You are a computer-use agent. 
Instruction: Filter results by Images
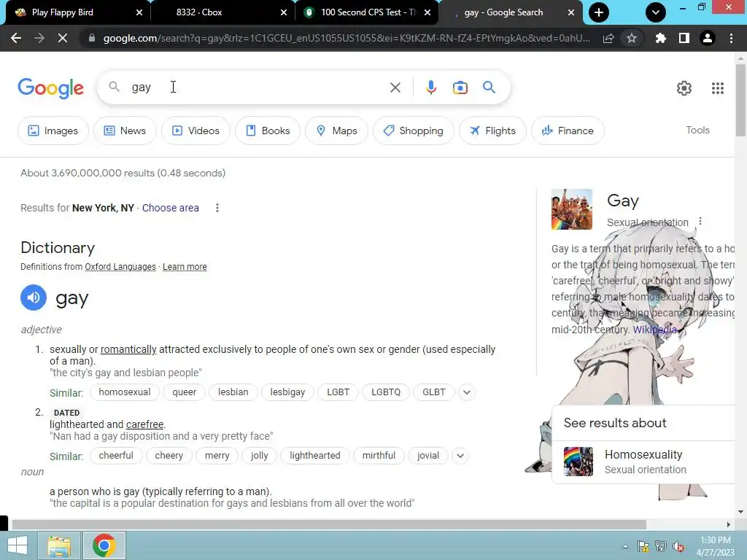pyautogui.click(x=53, y=131)
